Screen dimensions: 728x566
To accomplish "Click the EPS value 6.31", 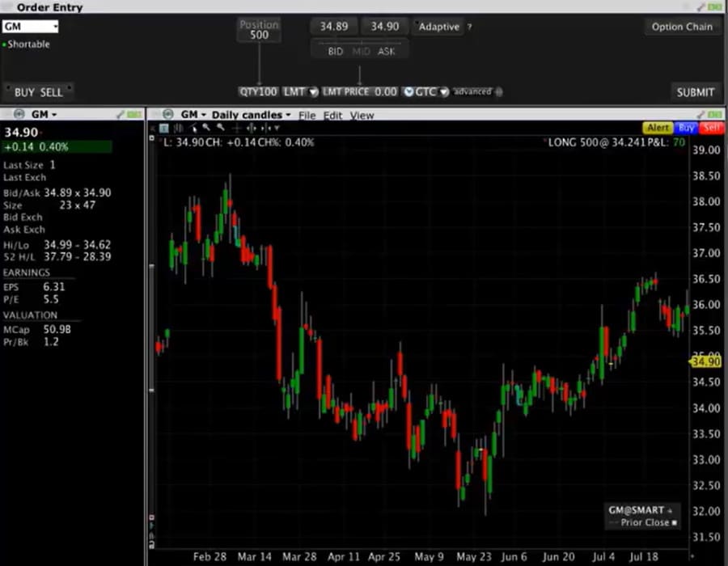I will (x=54, y=287).
